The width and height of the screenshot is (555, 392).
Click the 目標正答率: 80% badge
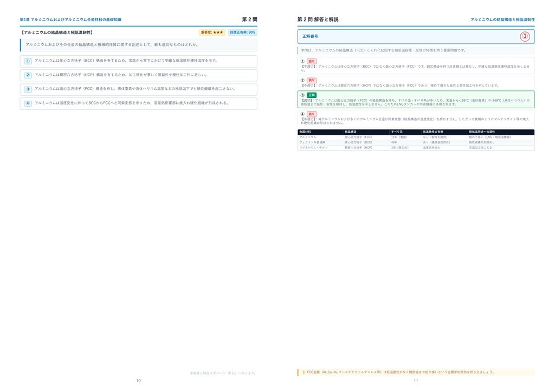coord(242,32)
